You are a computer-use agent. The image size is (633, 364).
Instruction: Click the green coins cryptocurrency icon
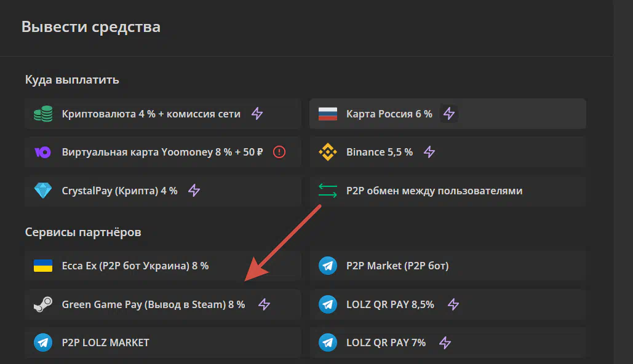(x=43, y=114)
